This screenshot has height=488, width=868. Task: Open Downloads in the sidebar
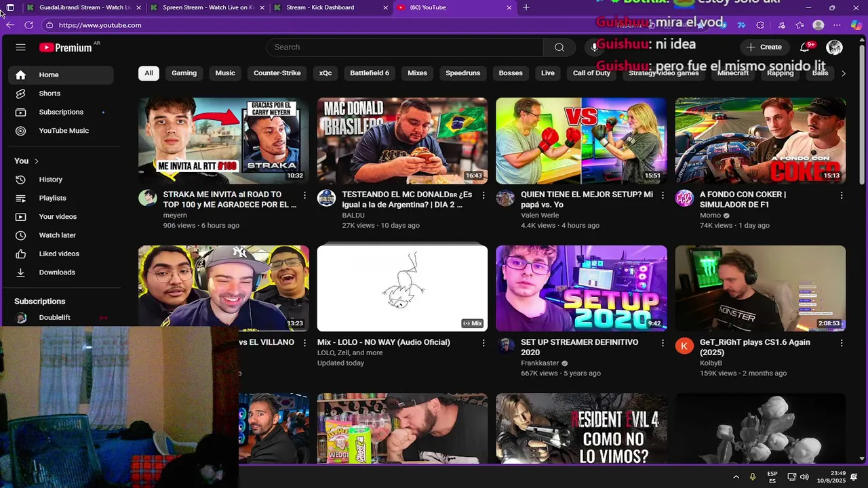61,272
